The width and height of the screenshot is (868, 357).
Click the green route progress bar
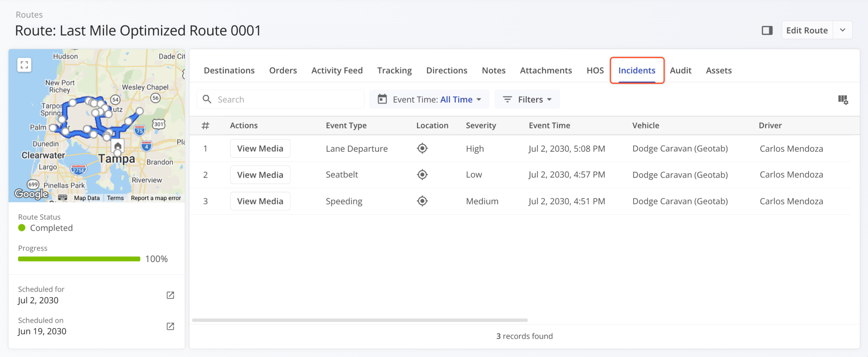(x=79, y=259)
